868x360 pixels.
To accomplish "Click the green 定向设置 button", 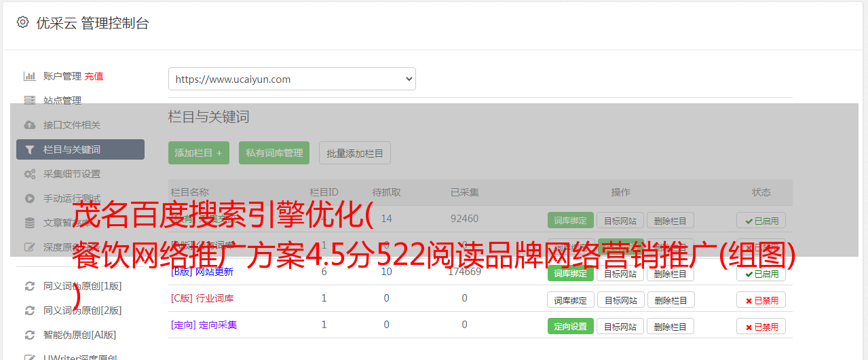I will [570, 326].
